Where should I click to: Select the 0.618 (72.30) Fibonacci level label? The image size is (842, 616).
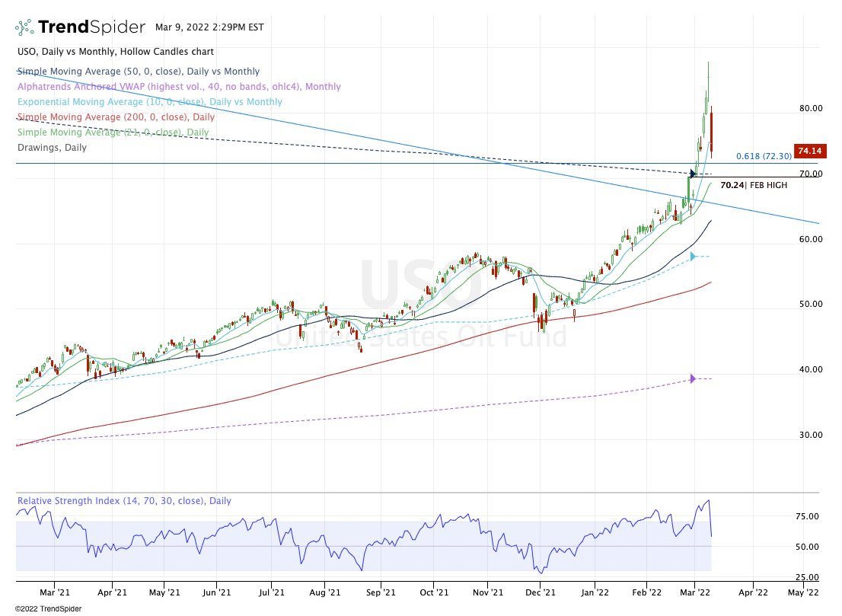pyautogui.click(x=764, y=155)
